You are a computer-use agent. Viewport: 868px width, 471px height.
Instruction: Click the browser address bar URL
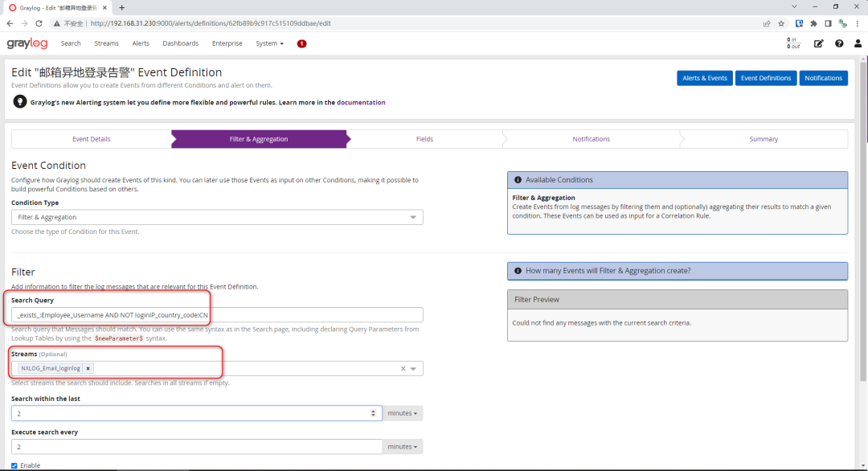(211, 23)
